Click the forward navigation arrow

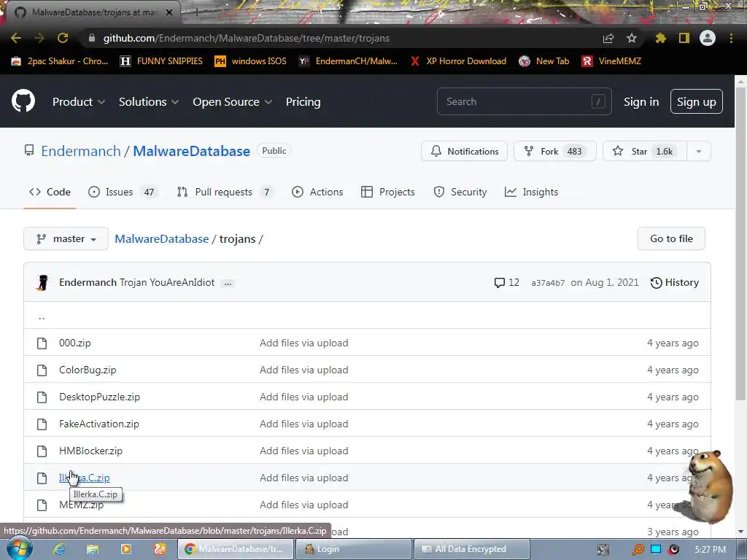[x=39, y=38]
